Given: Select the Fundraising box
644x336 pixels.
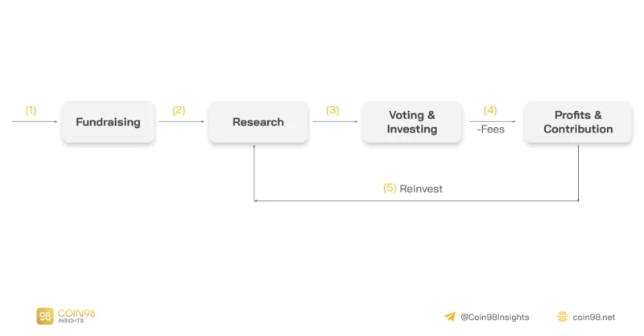Looking at the screenshot, I should point(108,122).
